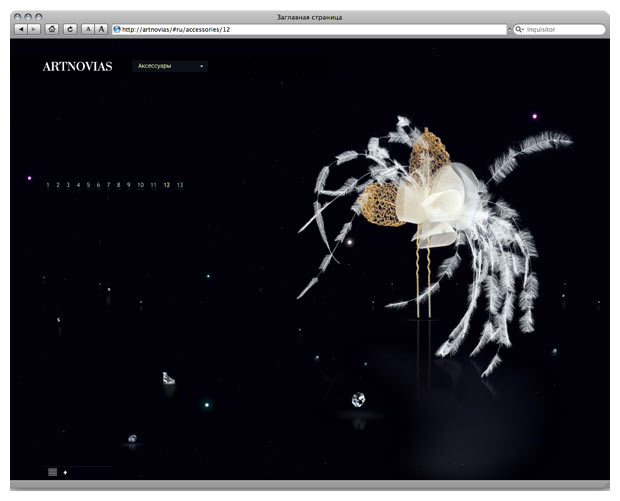Expand the Inquisitor search magnifier dropdown
This screenshot has height=501, width=620.
(x=519, y=30)
